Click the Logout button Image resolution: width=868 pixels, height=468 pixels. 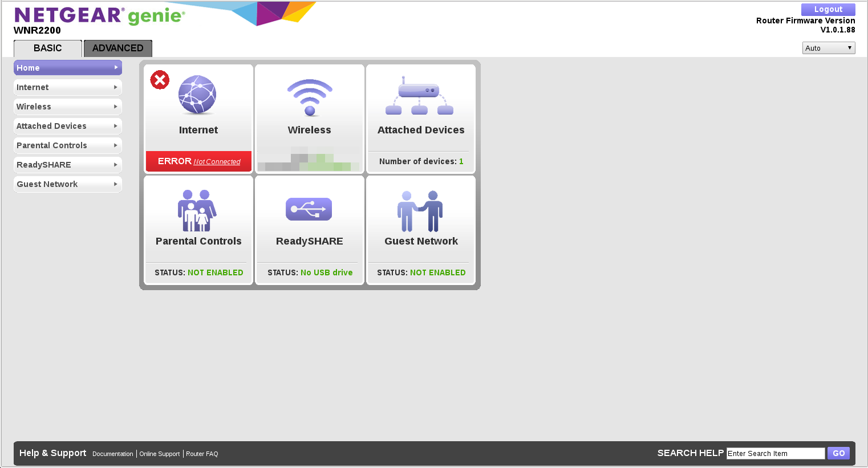[828, 10]
